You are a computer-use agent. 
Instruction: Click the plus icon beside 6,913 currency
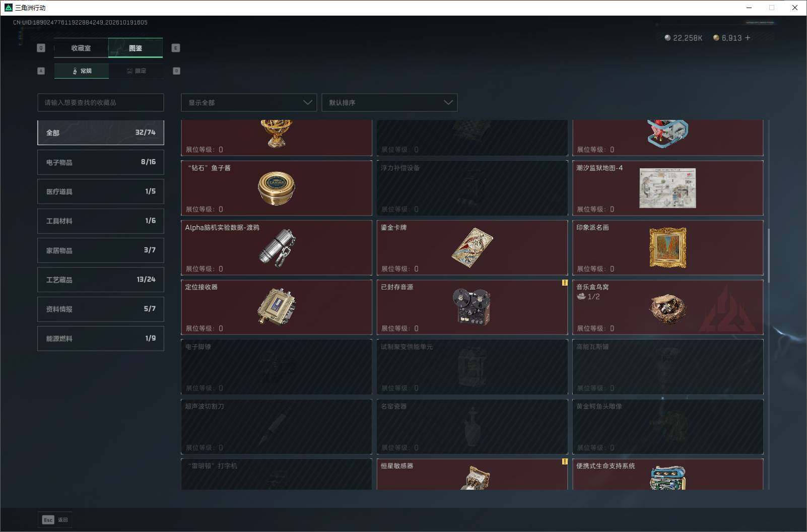[x=748, y=38]
